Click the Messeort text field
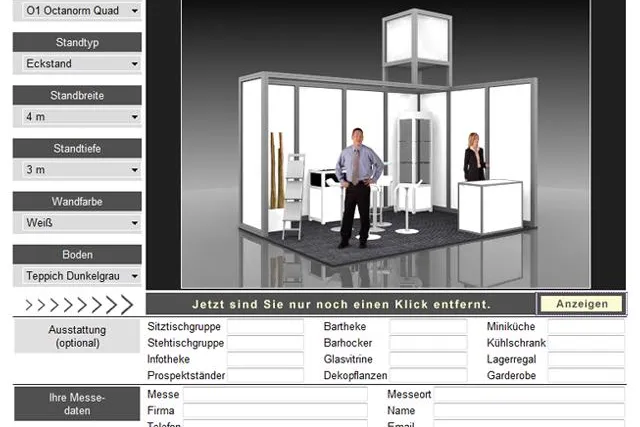Viewport: 640px width, 427px height. point(529,394)
